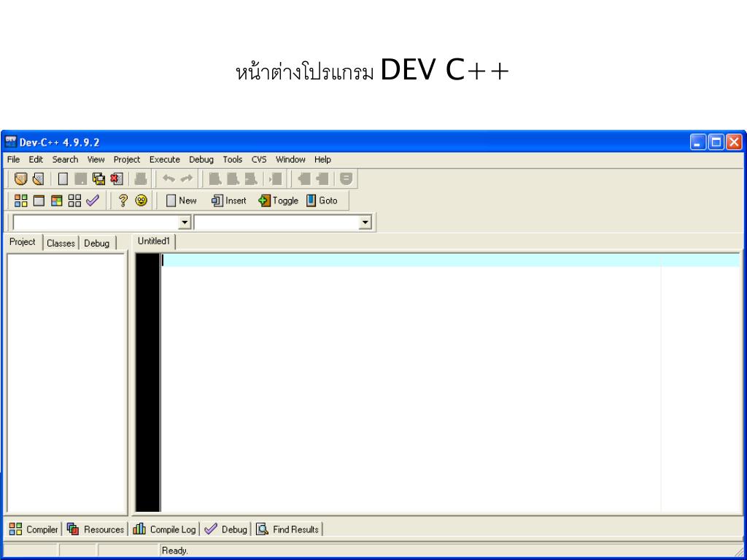Open the Debug menu in menu bar
The width and height of the screenshot is (747, 560).
click(201, 160)
